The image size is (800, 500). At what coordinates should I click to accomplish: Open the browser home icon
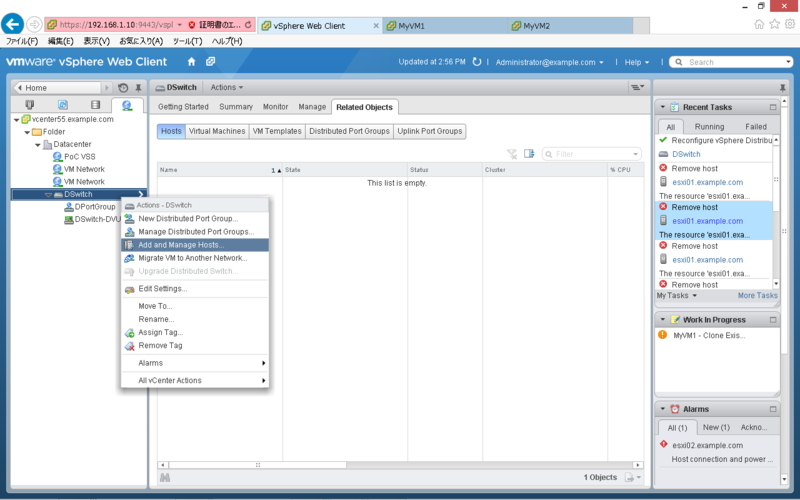pos(759,24)
